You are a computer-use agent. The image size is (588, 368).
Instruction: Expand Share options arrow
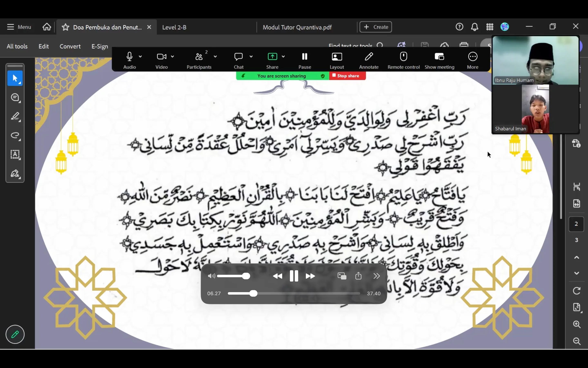(x=283, y=56)
